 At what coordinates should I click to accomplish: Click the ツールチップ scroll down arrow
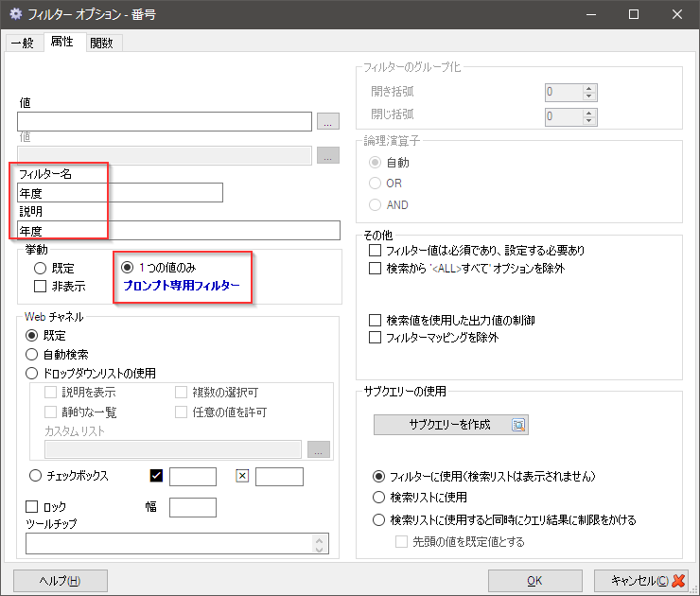pyautogui.click(x=319, y=549)
